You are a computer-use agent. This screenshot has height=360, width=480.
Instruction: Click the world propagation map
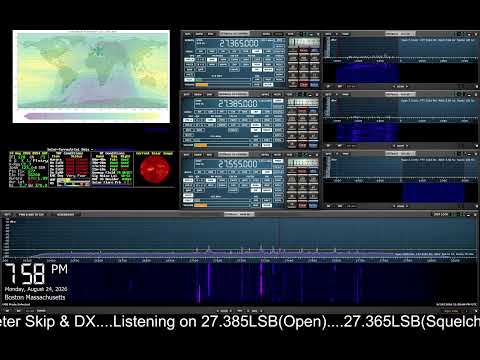tap(91, 76)
